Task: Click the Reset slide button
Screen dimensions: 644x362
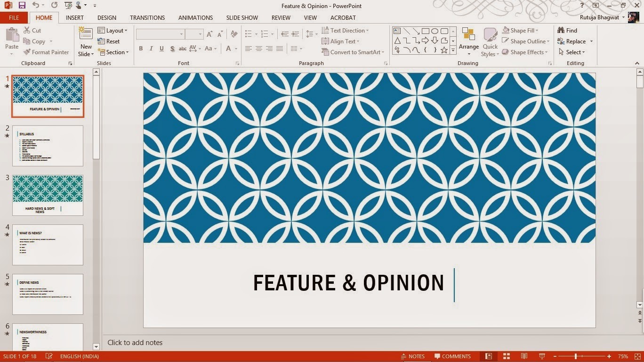Action: click(109, 41)
